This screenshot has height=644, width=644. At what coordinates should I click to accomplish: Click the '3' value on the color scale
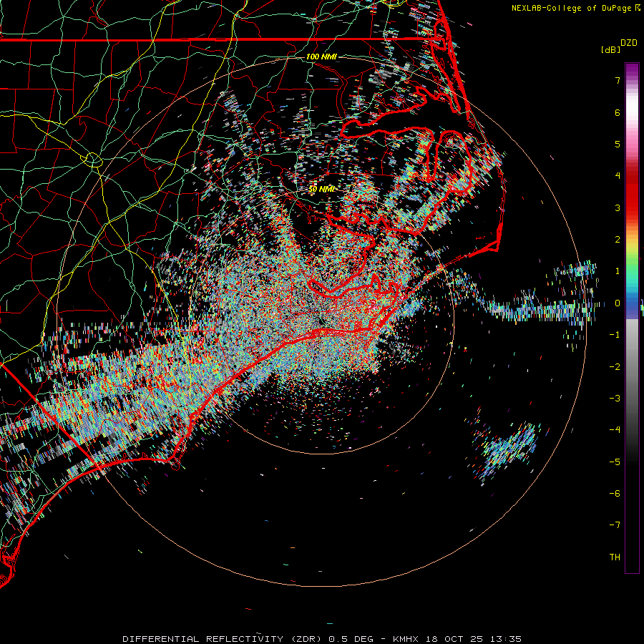pos(618,208)
